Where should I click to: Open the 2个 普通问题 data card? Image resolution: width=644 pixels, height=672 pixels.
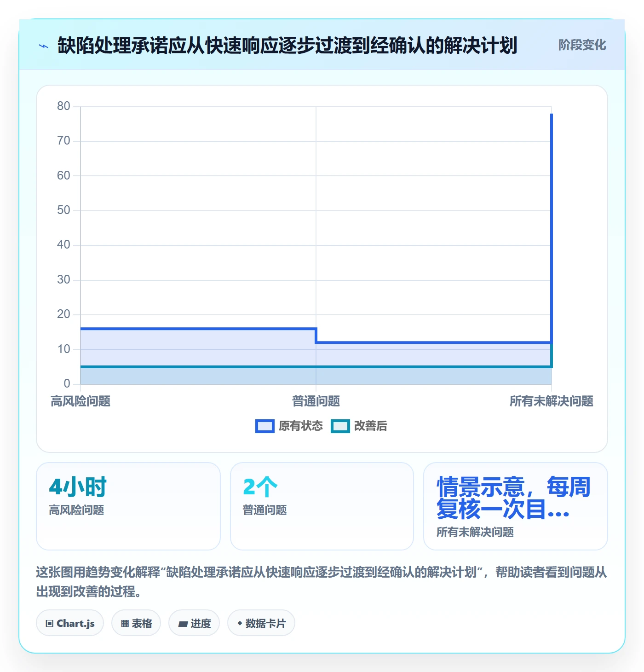point(322,506)
